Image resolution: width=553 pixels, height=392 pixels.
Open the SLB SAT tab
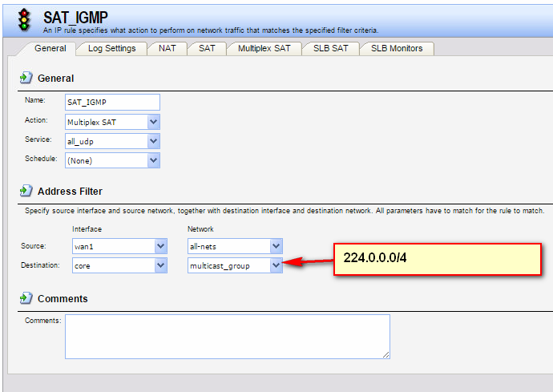click(x=331, y=48)
